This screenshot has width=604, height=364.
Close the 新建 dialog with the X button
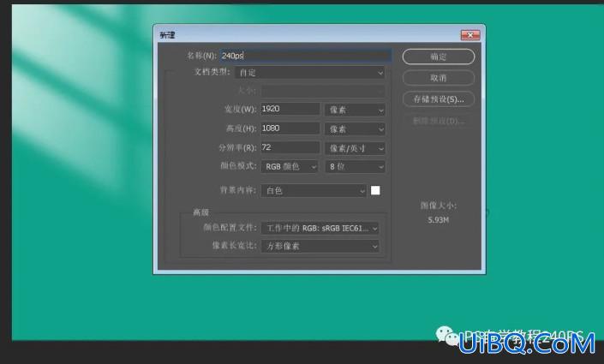tap(470, 35)
